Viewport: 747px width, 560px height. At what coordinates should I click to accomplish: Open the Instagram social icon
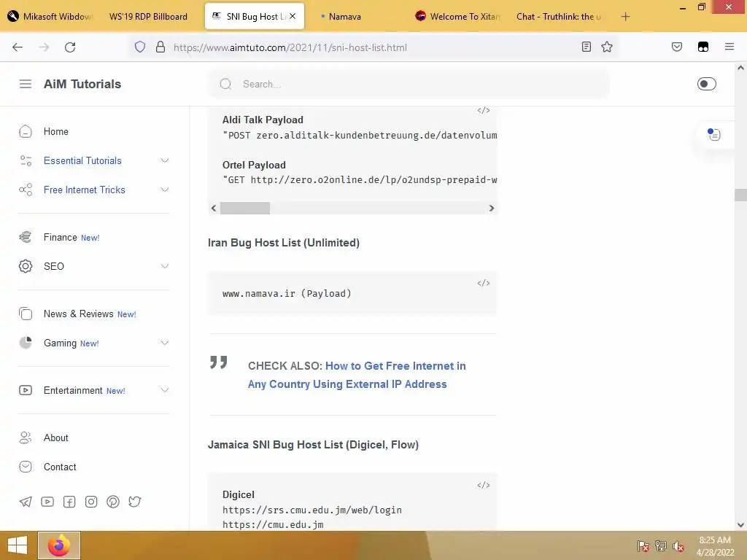[x=91, y=502]
